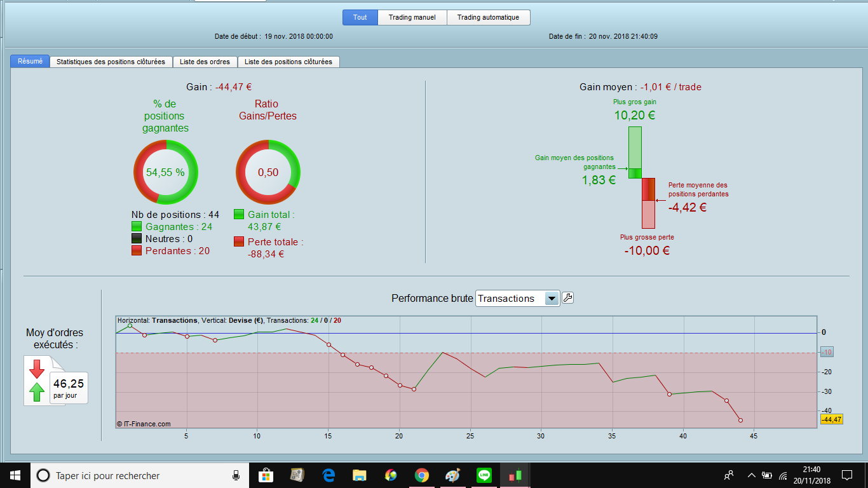The image size is (868, 488).
Task: Open Microsoft Edge from the taskbar
Action: (x=329, y=475)
